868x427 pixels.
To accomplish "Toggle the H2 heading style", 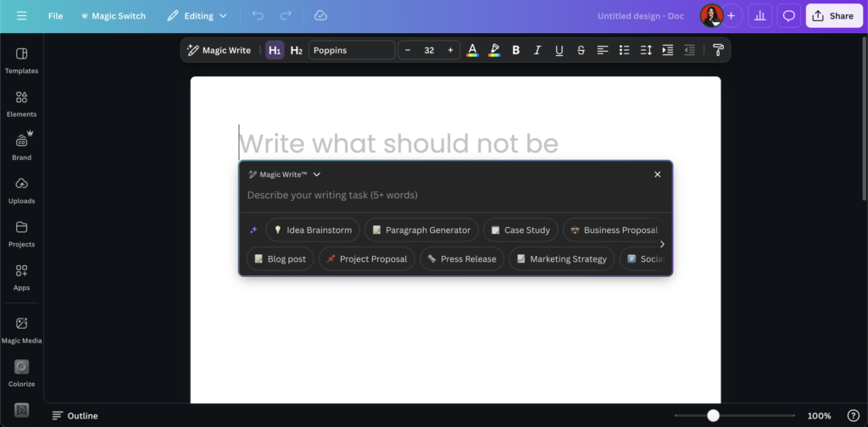I will coord(296,50).
